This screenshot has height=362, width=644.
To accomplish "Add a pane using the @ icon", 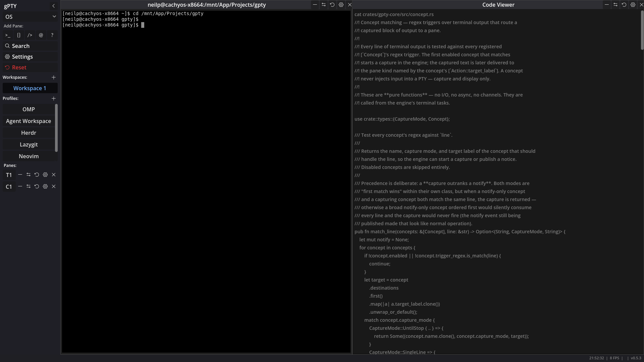I will click(41, 35).
